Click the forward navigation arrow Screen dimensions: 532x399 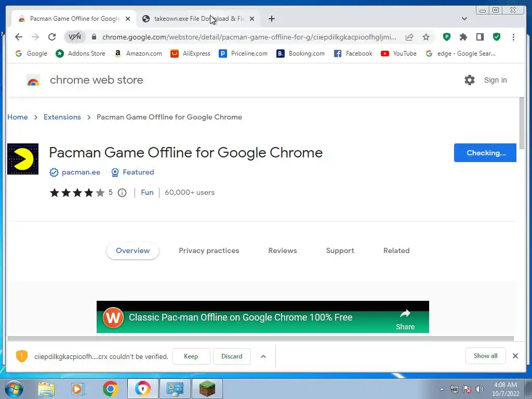(x=35, y=37)
